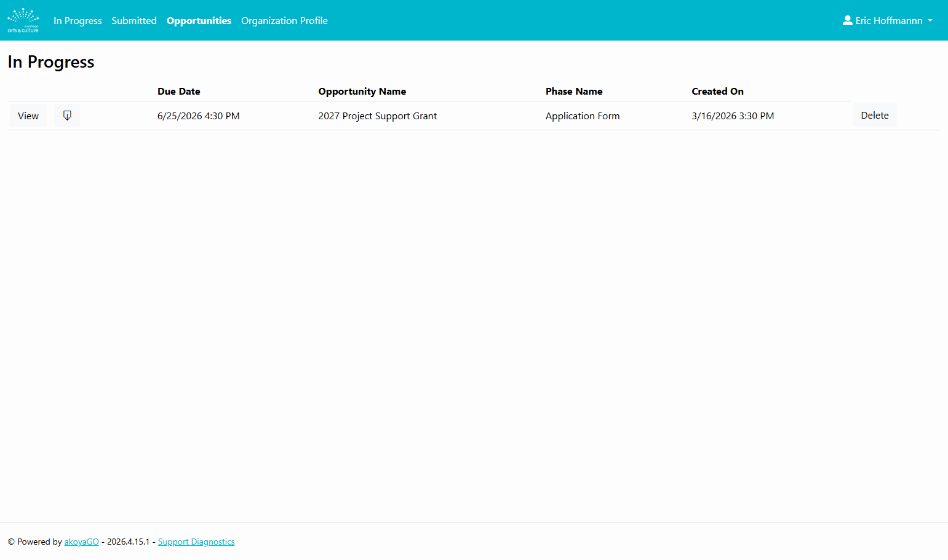Viewport: 948px width, 560px height.
Task: Go to the Submitted nav tab
Action: (134, 20)
